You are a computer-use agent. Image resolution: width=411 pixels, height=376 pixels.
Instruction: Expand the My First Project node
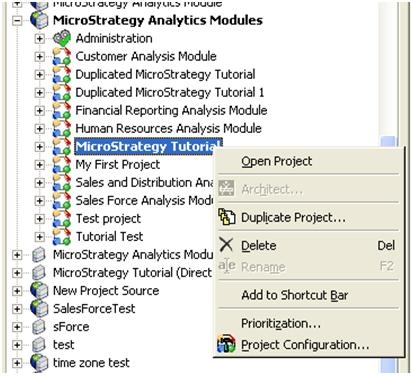pos(39,165)
